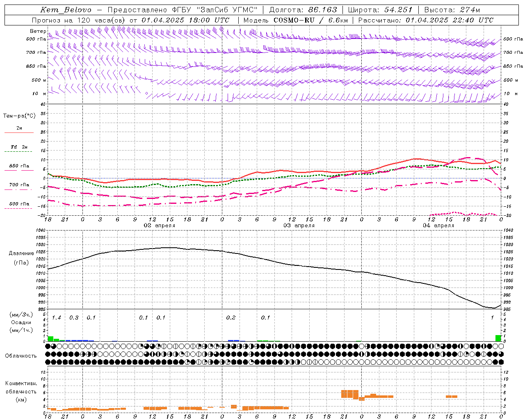The width and height of the screenshot is (525, 420).
Task: Click the "03 апреля" date label
Action: coord(299,226)
